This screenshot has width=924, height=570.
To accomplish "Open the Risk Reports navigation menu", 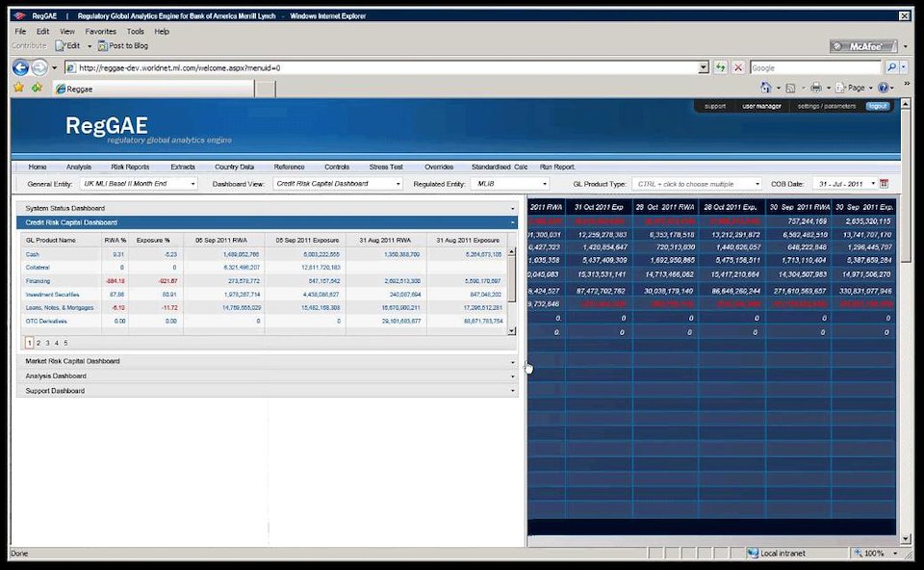I will point(130,167).
